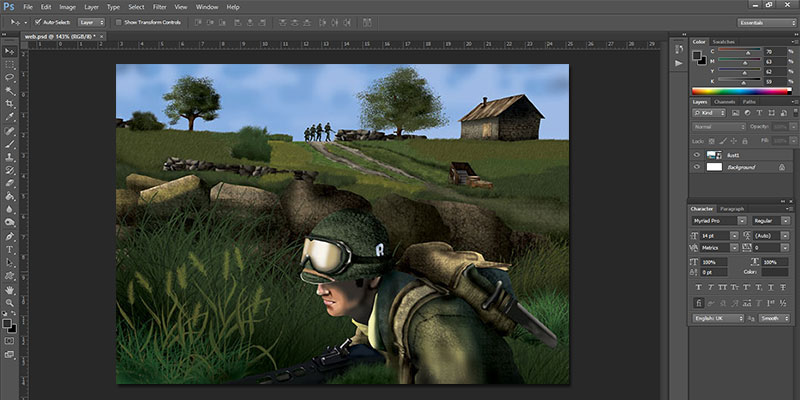Screen dimensions: 800x400
Task: Open the File menu
Action: click(28, 7)
